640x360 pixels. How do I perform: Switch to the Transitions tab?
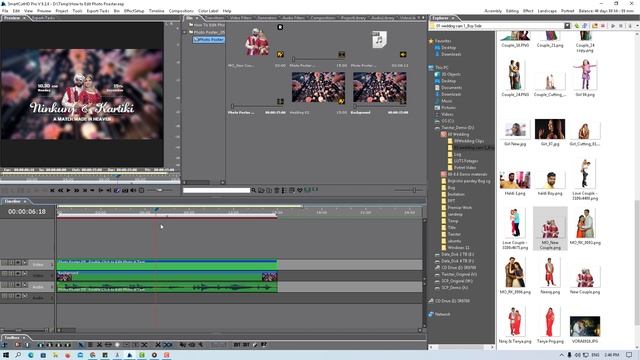click(x=214, y=18)
